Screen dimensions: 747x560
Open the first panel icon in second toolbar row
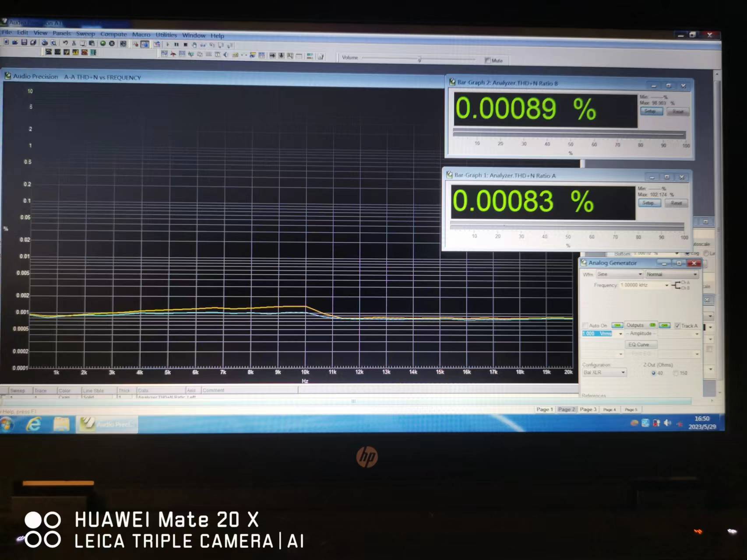[49, 52]
